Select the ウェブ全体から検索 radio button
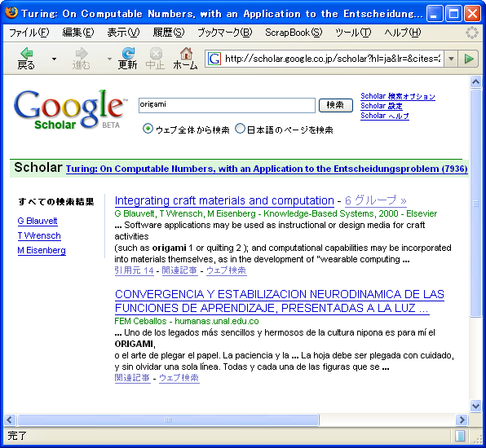Screen dimensions: 486x448 point(148,129)
